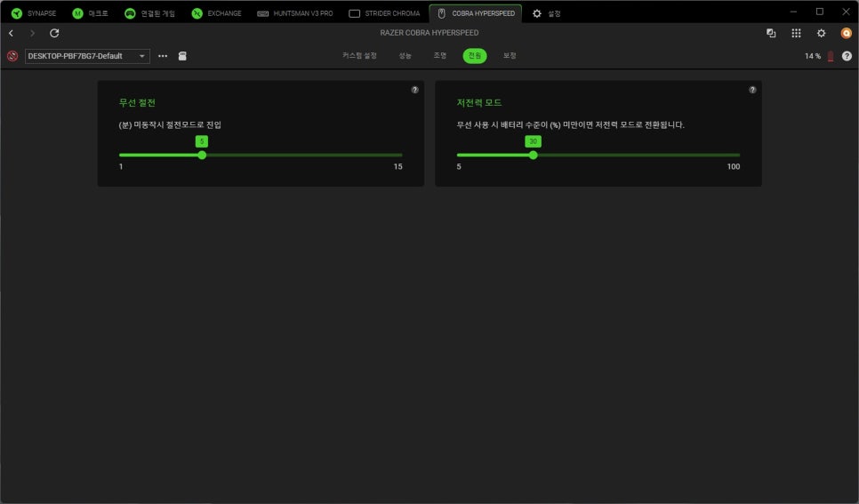859x504 pixels.
Task: Set the 무선 절전 slider near 15
Action: 401,155
